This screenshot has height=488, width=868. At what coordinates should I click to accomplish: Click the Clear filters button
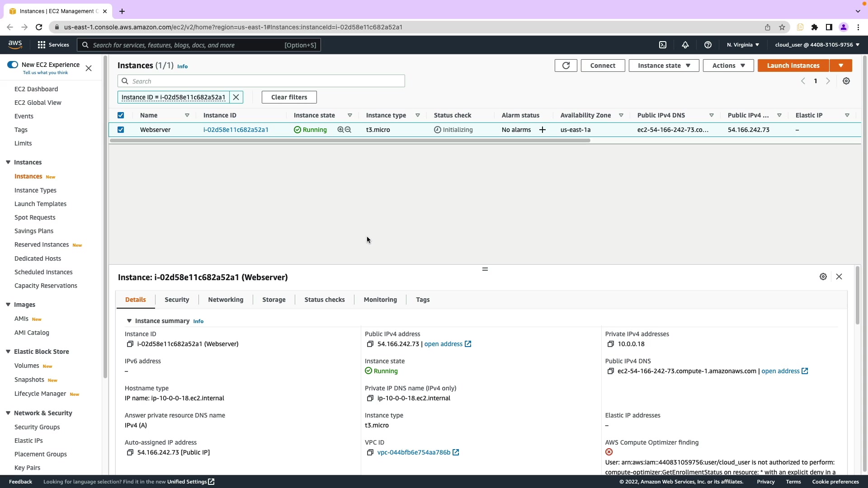[289, 97]
